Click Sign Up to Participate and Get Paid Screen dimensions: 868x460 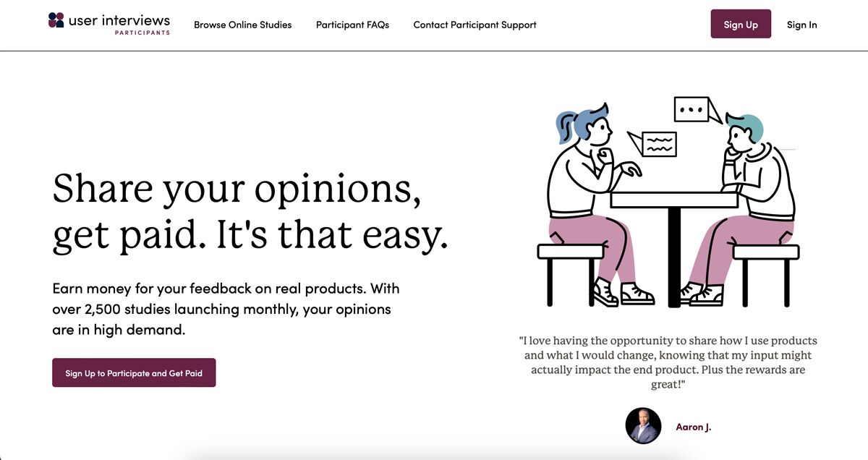pyautogui.click(x=134, y=373)
